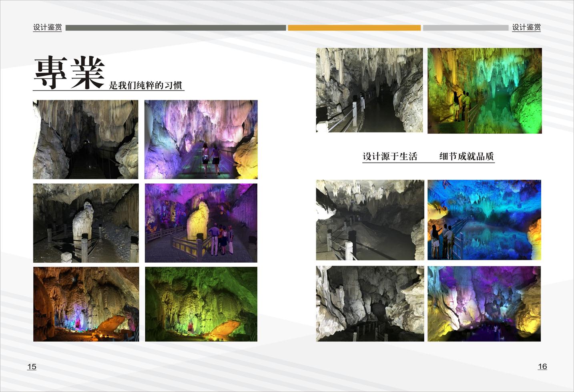Click the 设计鉴赏 header text at top right
The height and width of the screenshot is (392, 574).
[526, 27]
